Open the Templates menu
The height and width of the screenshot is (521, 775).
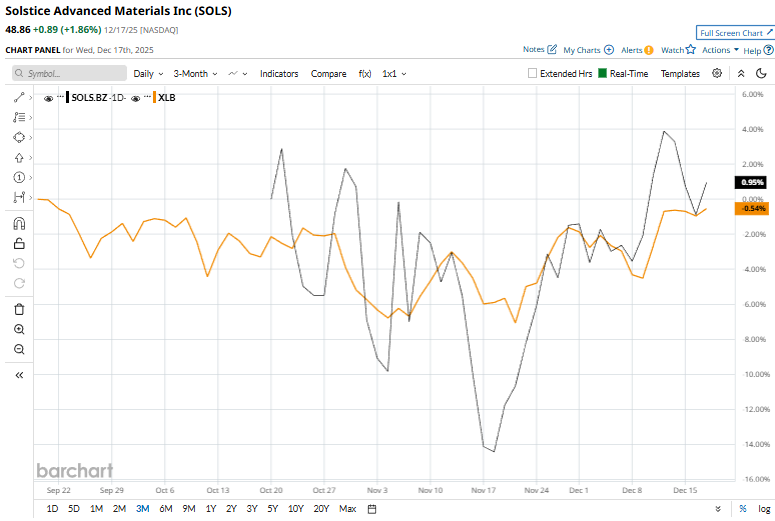point(680,74)
